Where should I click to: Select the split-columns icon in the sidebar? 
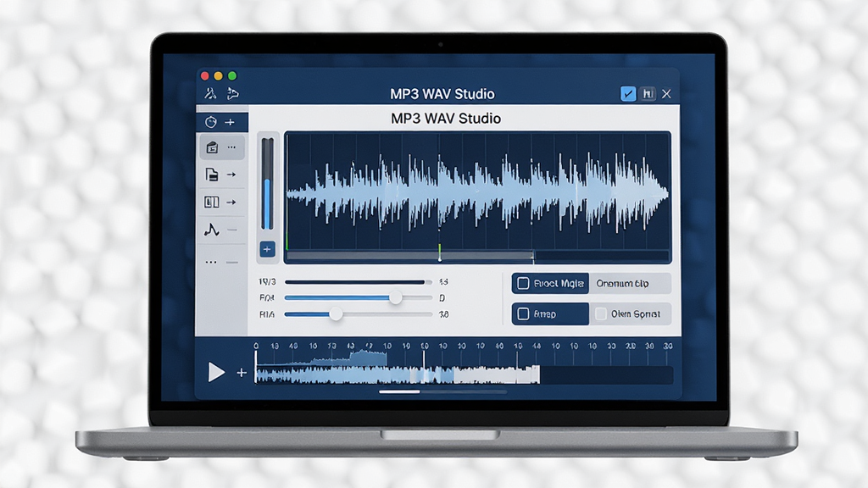click(x=211, y=202)
